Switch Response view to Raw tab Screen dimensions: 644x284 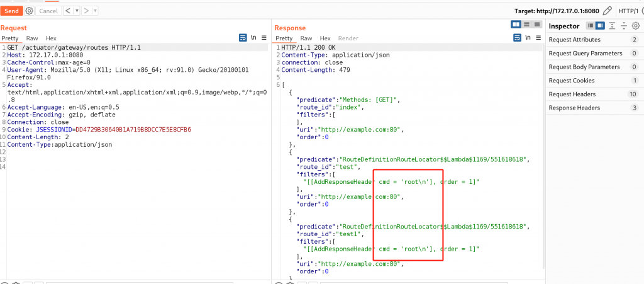click(x=306, y=38)
